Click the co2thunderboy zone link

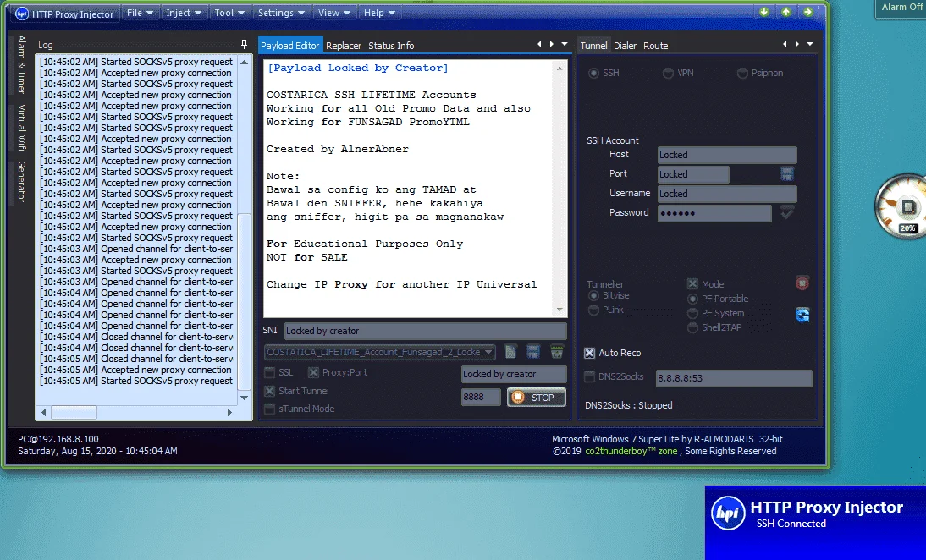coord(631,451)
